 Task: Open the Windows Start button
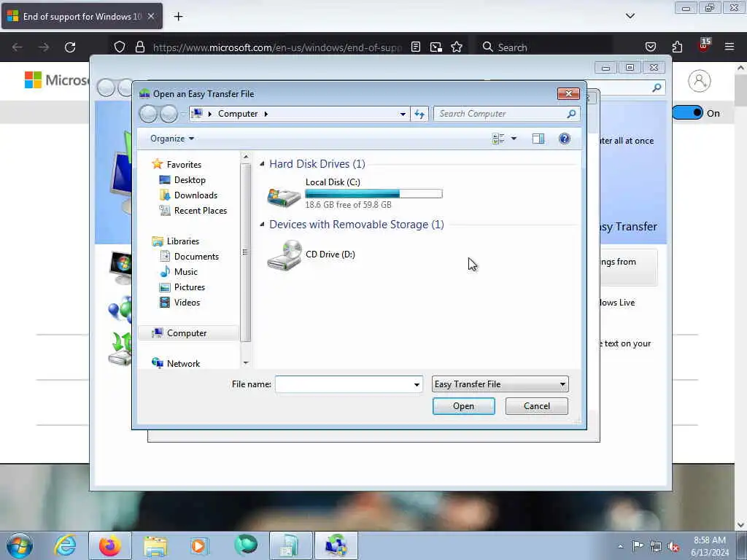[x=20, y=545]
